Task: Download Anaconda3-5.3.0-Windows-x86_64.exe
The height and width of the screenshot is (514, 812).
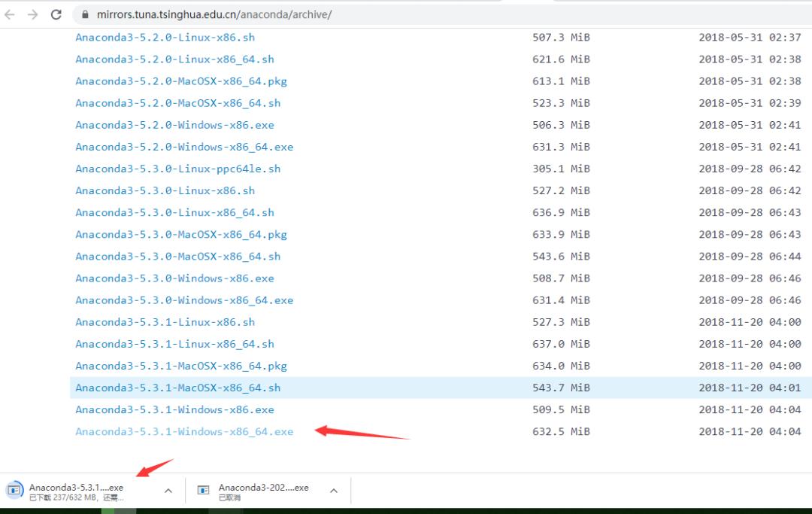Action: coord(184,300)
